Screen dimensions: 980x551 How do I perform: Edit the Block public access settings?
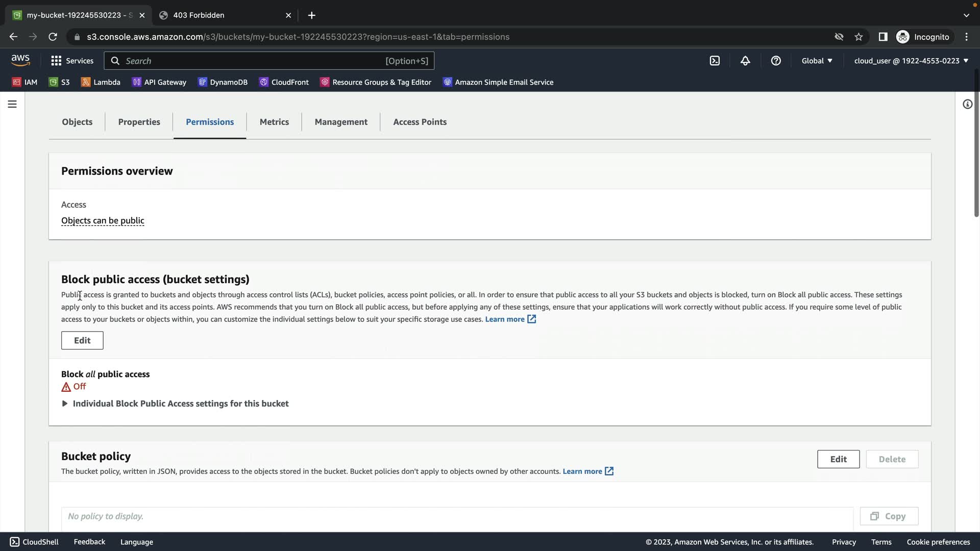(82, 340)
